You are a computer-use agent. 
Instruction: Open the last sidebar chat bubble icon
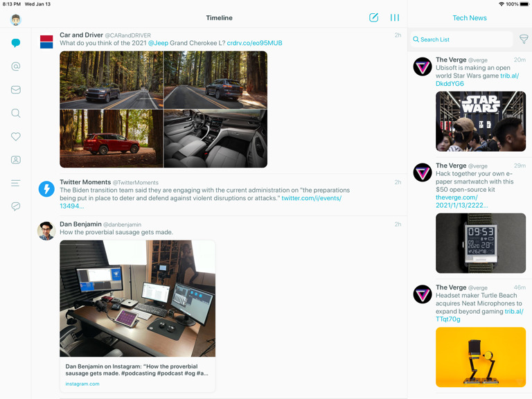[x=16, y=206]
